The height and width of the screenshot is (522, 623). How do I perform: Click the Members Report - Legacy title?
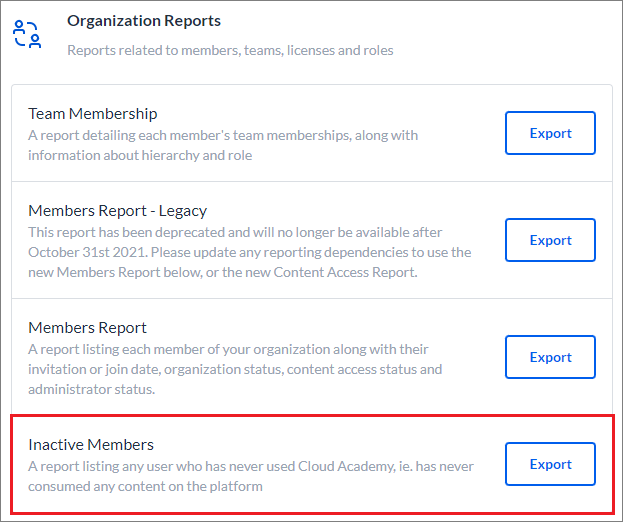coord(118,211)
